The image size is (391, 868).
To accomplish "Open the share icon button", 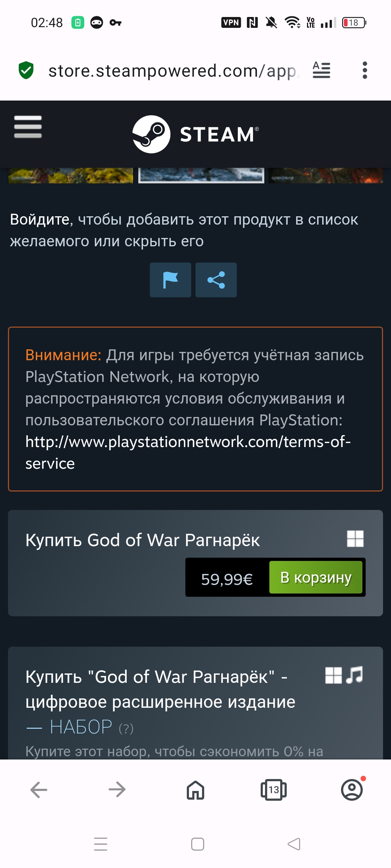I will point(216,280).
